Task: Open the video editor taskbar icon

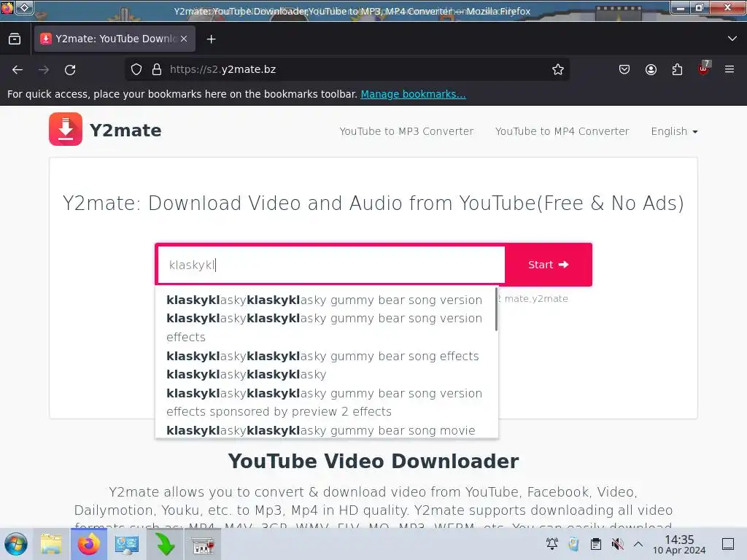Action: (203, 545)
